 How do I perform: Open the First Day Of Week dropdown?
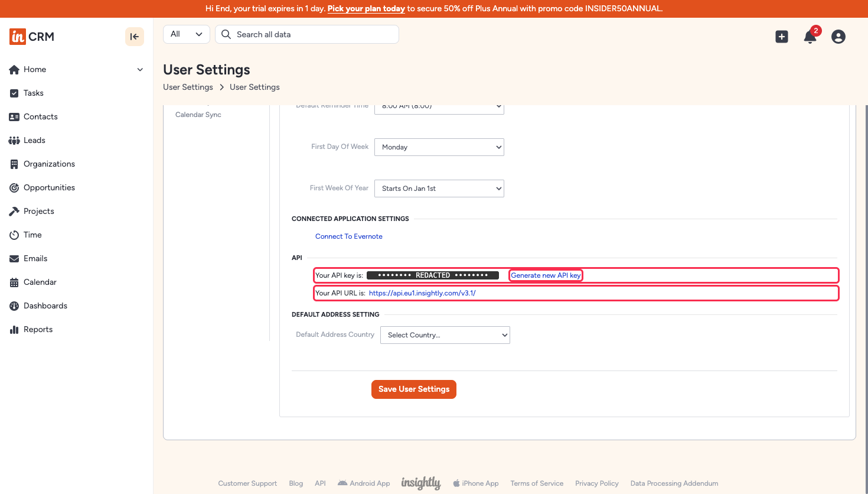click(439, 147)
